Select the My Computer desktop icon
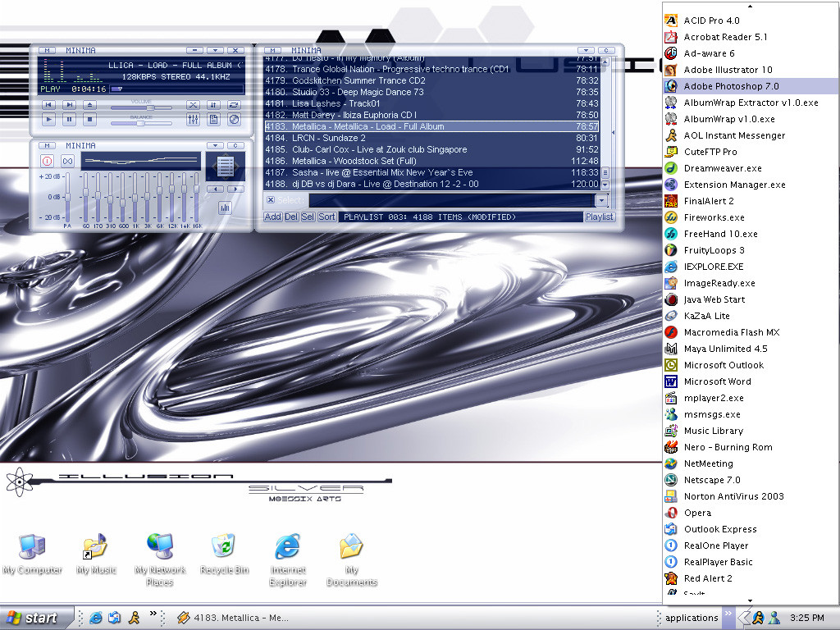 (32, 555)
